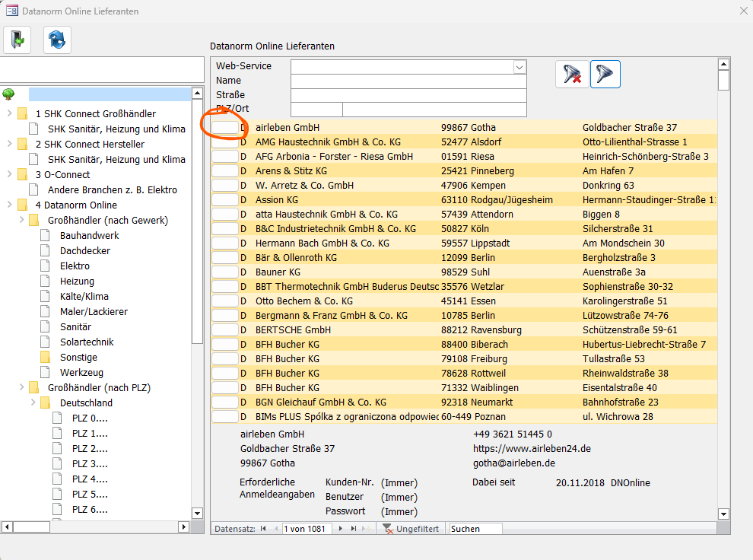
Task: Click the tree's horizontal scroll right arrow
Action: pos(183,527)
